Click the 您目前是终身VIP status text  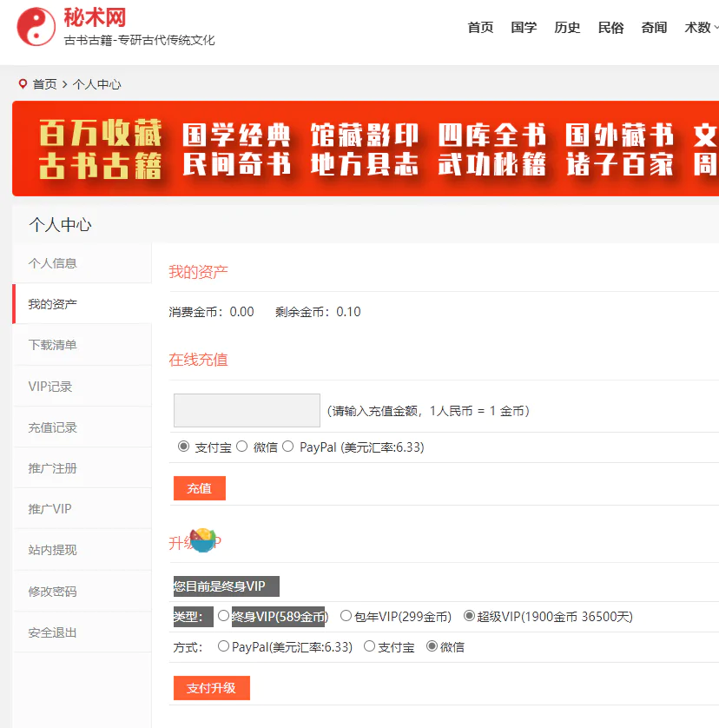pyautogui.click(x=220, y=586)
